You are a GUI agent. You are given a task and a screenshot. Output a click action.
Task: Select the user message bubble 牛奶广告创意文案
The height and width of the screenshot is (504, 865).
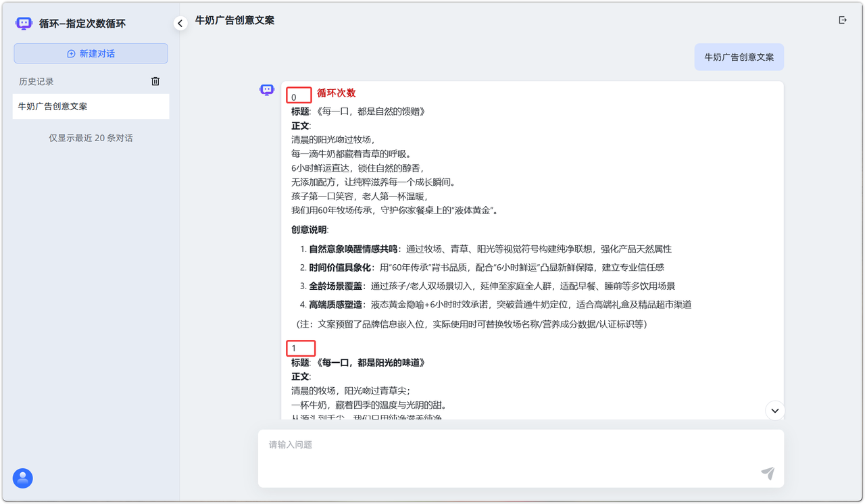(x=739, y=57)
